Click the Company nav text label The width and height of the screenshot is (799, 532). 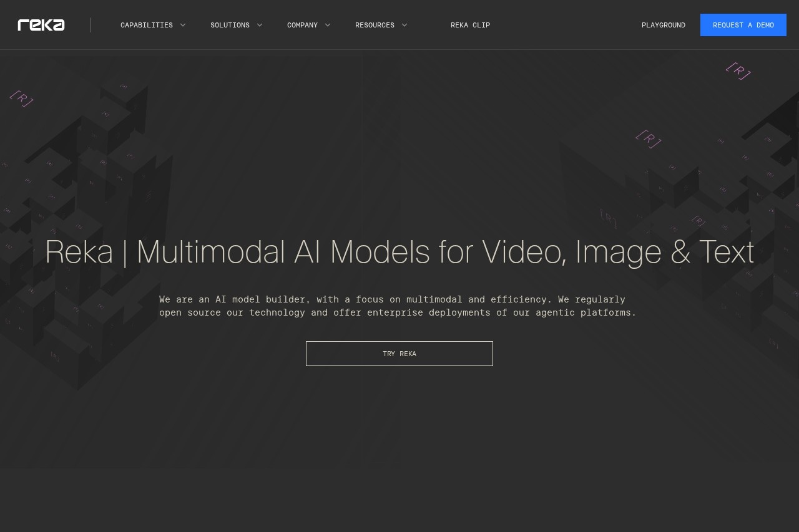click(x=302, y=25)
